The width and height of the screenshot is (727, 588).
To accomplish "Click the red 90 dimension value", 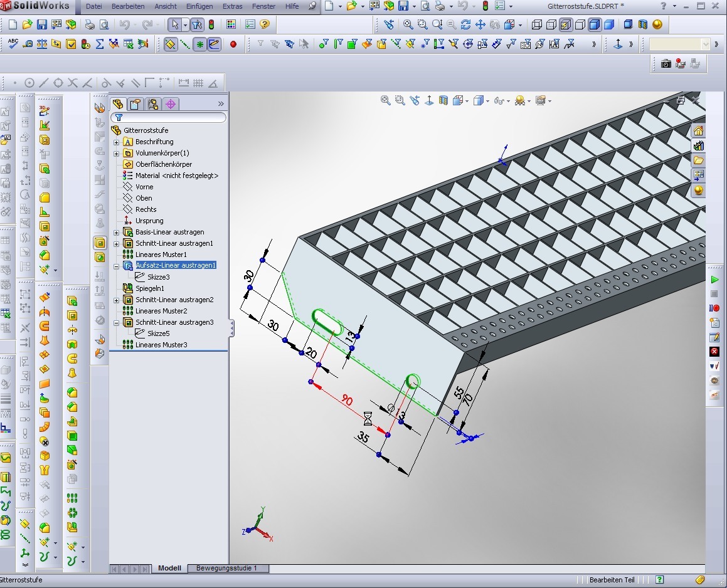I will (346, 399).
